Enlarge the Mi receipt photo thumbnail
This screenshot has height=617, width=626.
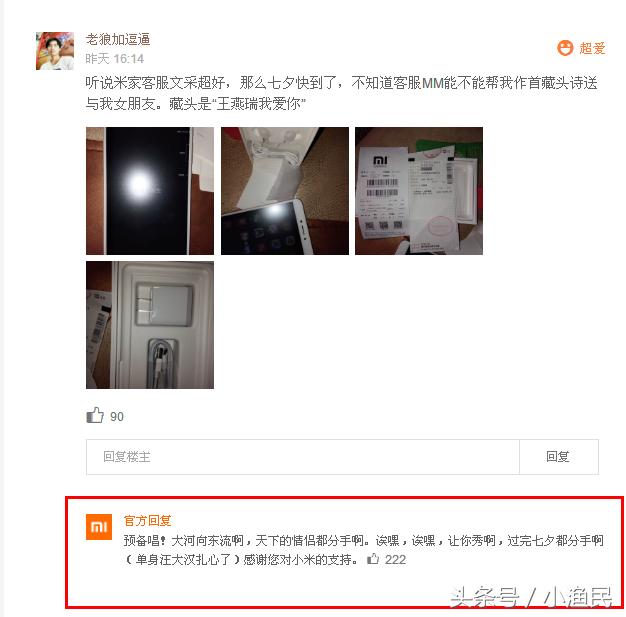(x=419, y=191)
